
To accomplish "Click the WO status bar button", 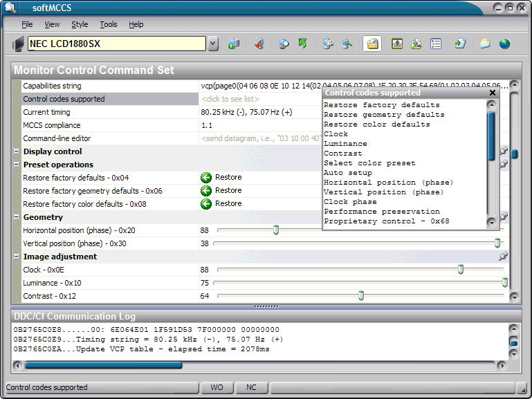I will pyautogui.click(x=217, y=387).
